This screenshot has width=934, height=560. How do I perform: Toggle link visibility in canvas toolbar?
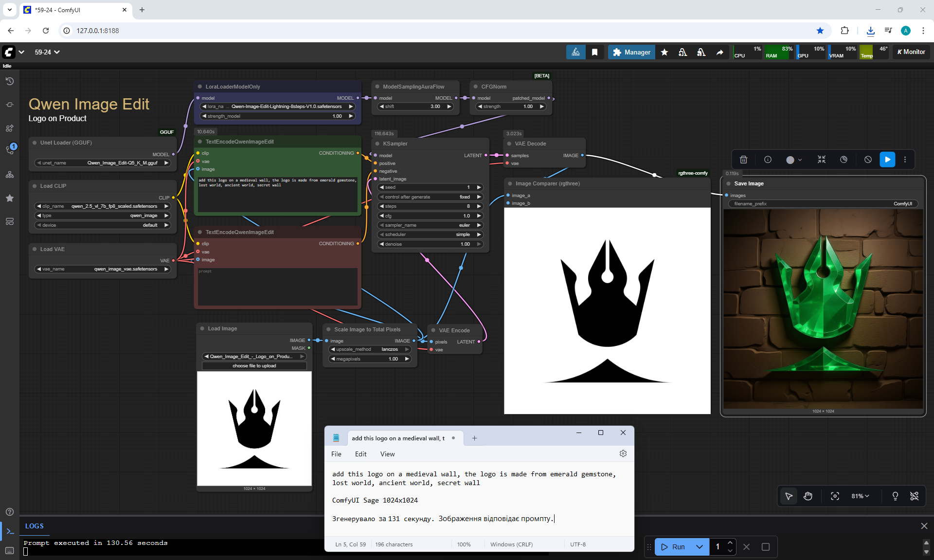pos(914,496)
